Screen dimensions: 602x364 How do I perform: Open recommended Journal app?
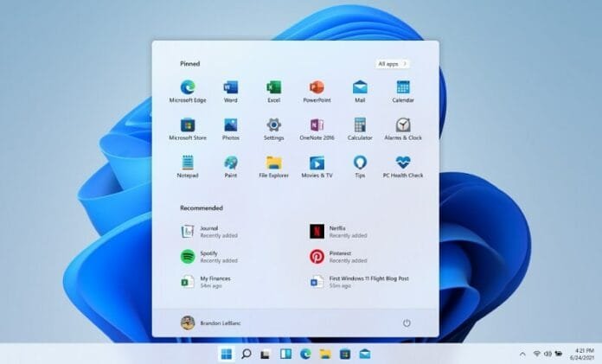coord(209,232)
